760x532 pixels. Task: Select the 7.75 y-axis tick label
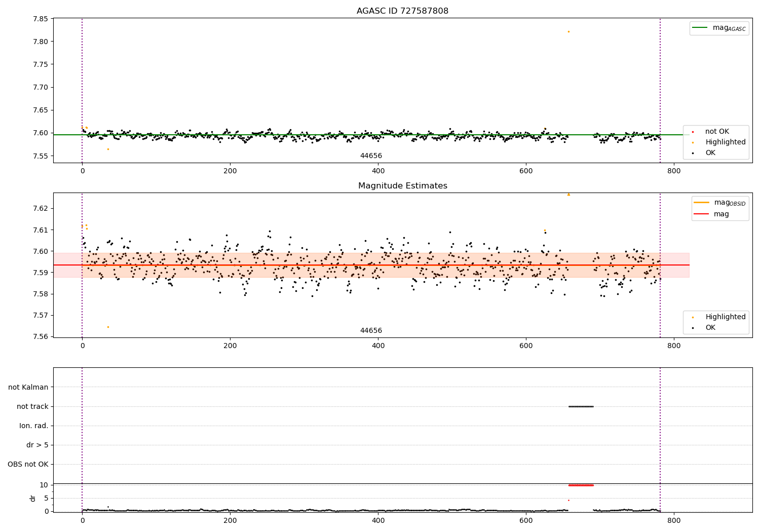40,64
